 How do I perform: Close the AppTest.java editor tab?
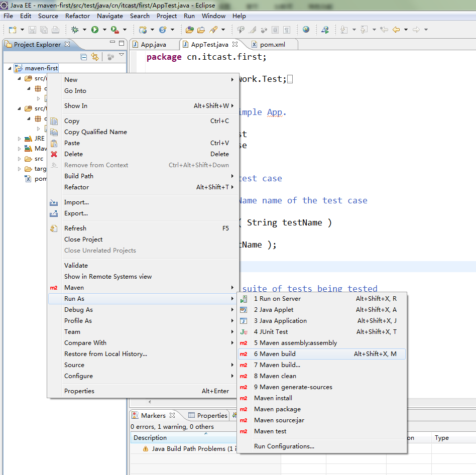point(234,45)
